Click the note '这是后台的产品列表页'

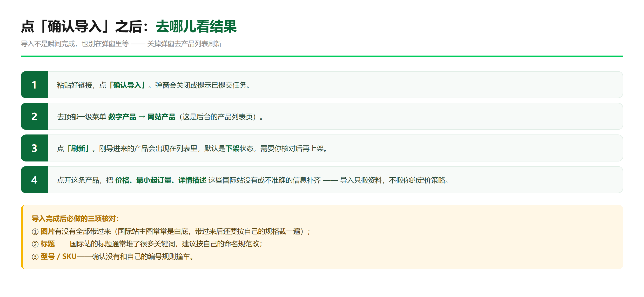coord(218,117)
